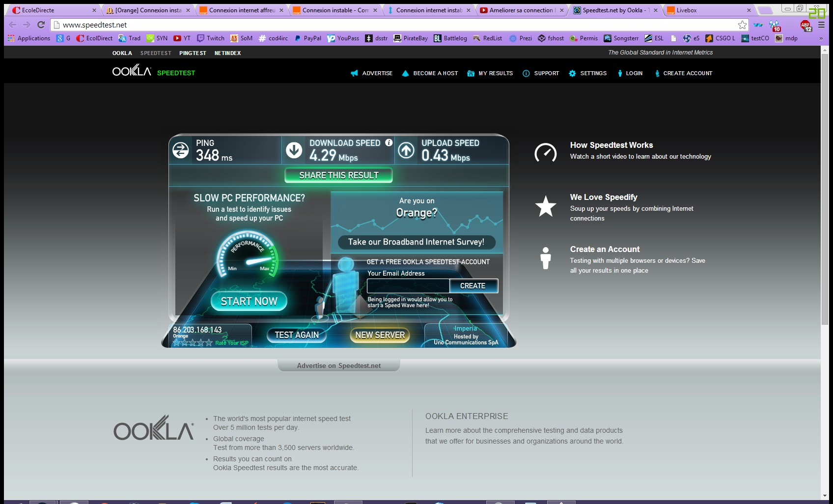Click the We Love Speedify star icon
The image size is (833, 504).
(545, 206)
